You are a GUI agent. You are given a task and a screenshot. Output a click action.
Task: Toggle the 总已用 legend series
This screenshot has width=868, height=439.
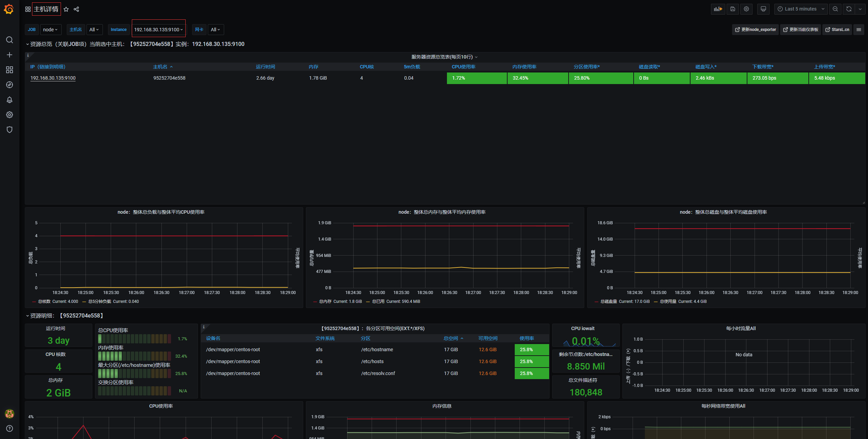pos(378,302)
